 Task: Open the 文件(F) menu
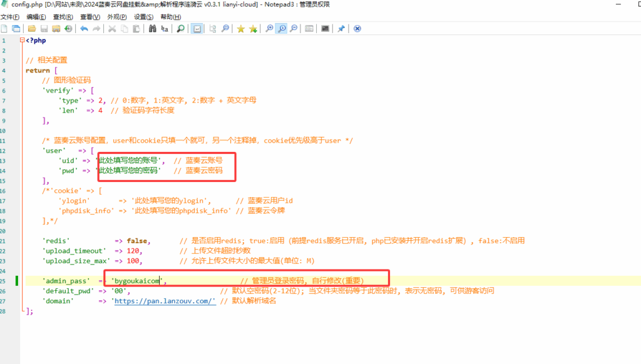[10, 17]
